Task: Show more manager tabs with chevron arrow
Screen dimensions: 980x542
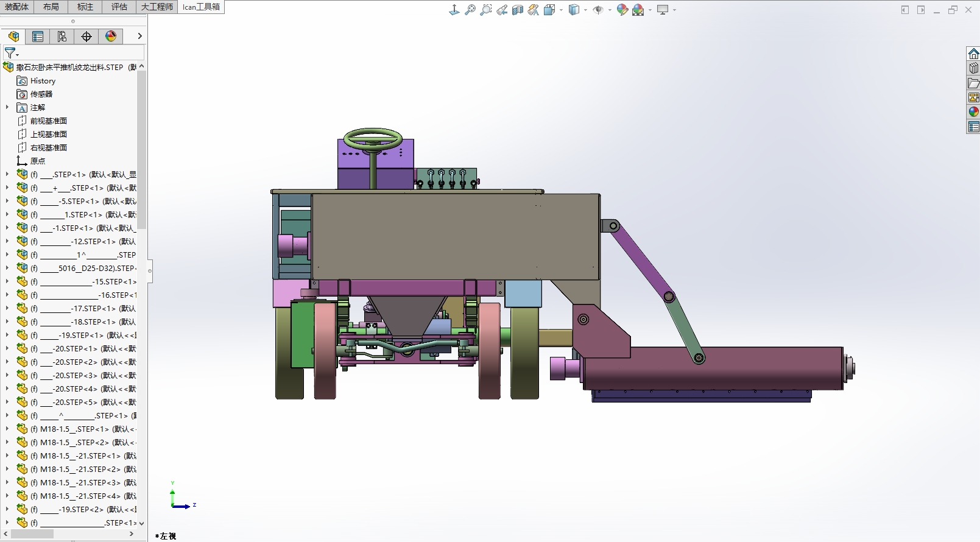Action: tap(139, 37)
